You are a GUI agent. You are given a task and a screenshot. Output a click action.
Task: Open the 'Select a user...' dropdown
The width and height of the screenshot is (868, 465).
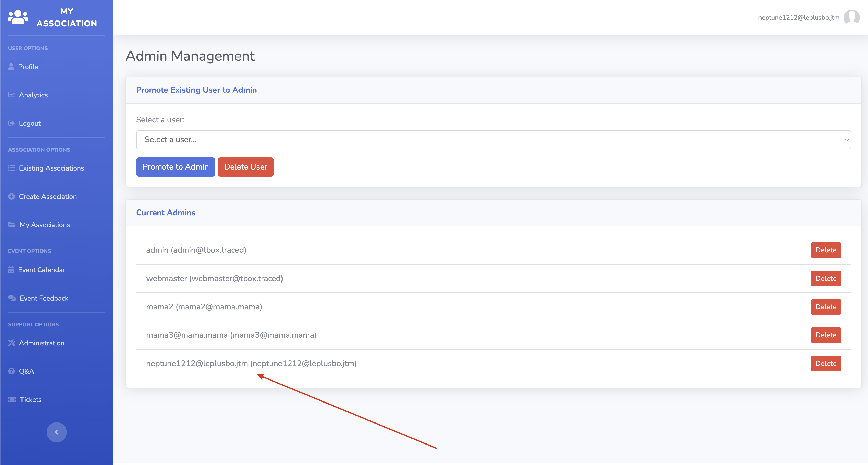pyautogui.click(x=493, y=139)
